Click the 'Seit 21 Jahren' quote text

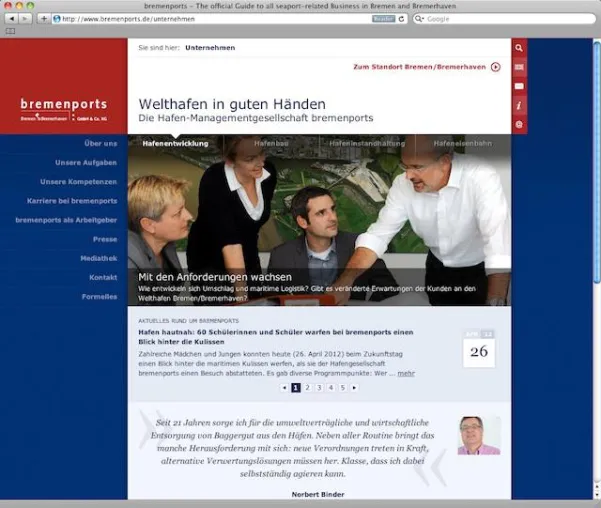292,448
